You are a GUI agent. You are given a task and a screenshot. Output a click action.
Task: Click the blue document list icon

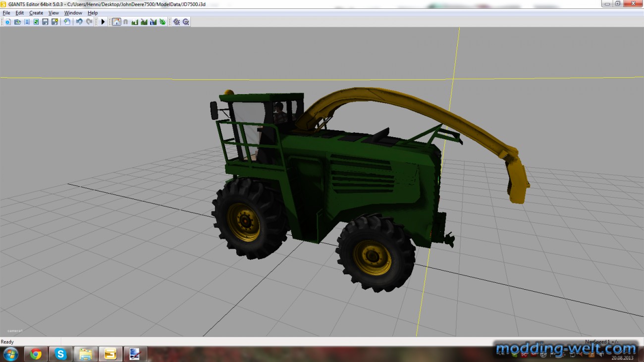(27, 22)
